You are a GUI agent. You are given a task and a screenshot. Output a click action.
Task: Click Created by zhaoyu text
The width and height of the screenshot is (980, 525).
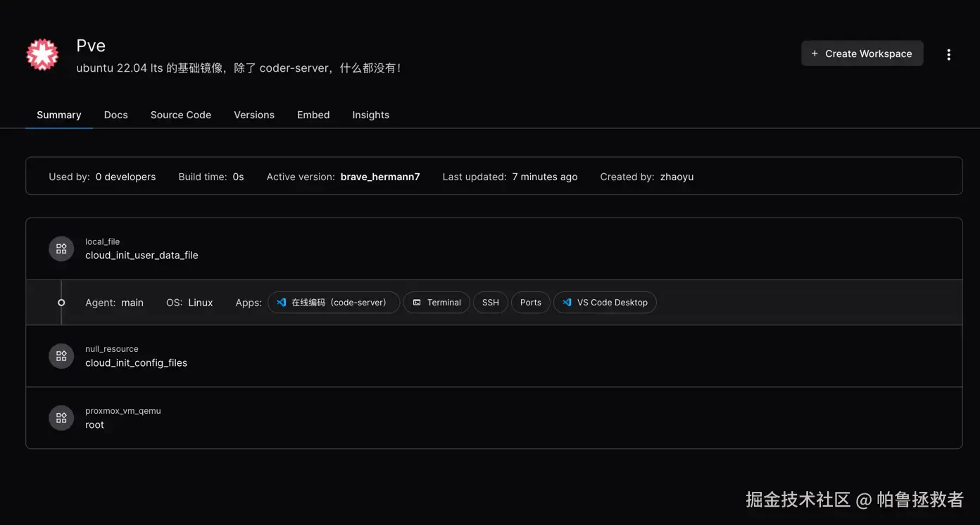(x=647, y=177)
